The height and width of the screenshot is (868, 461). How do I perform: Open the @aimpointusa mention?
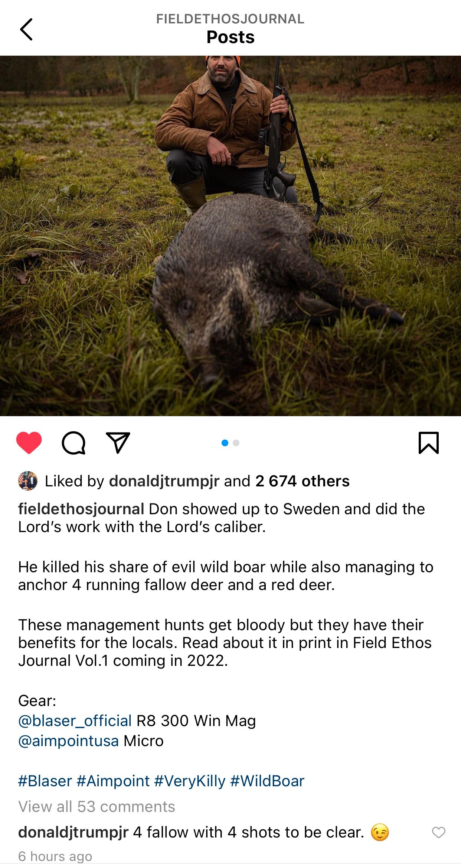[x=69, y=741]
